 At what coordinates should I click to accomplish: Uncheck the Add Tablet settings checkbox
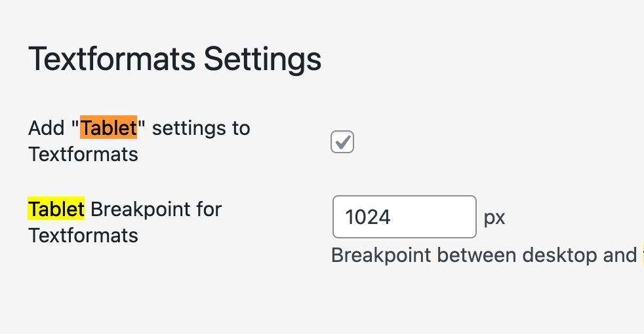click(342, 141)
